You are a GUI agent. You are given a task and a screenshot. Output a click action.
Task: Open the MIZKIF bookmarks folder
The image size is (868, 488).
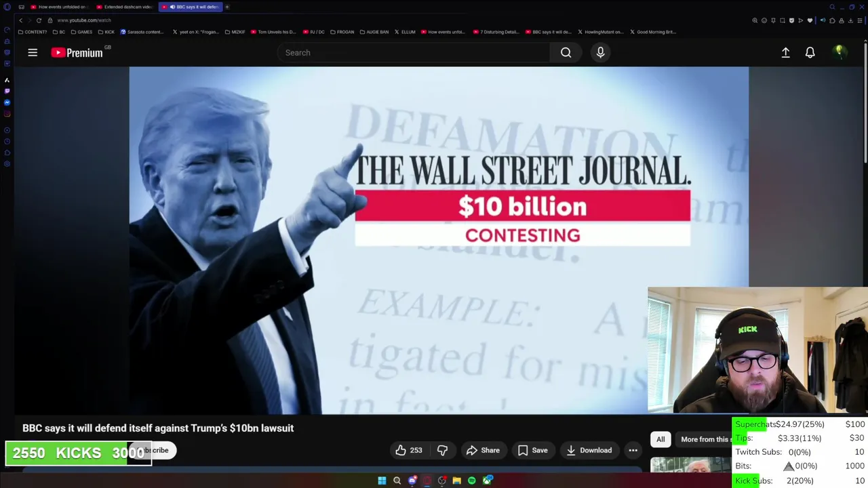click(x=235, y=32)
